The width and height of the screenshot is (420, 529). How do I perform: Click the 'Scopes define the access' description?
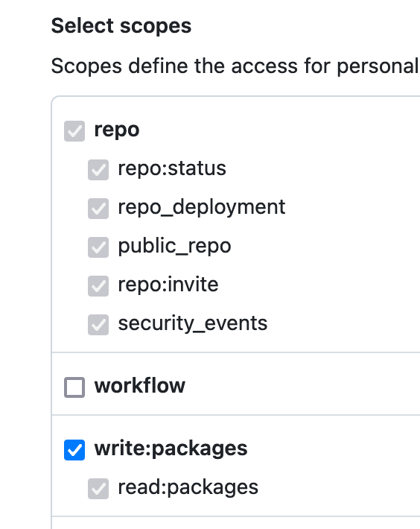pyautogui.click(x=235, y=66)
